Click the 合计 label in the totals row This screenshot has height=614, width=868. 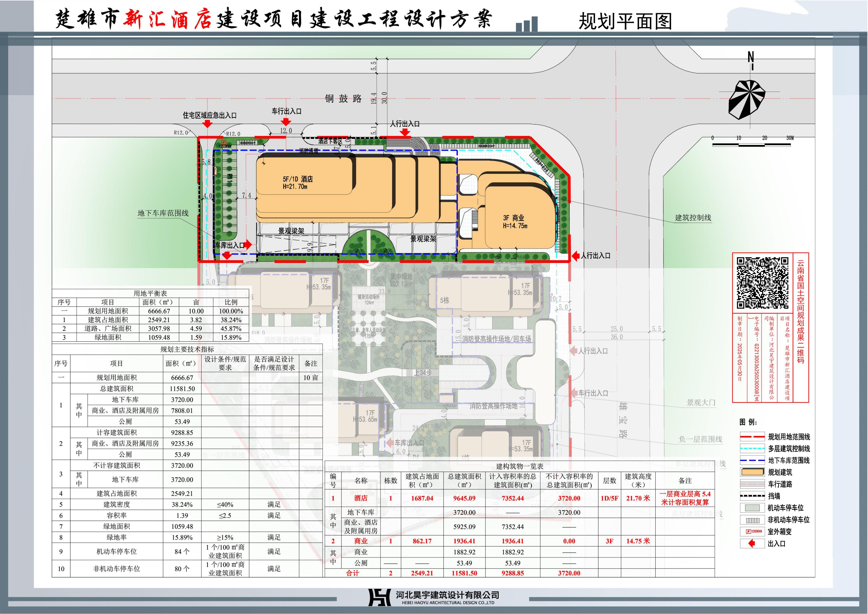pyautogui.click(x=352, y=573)
